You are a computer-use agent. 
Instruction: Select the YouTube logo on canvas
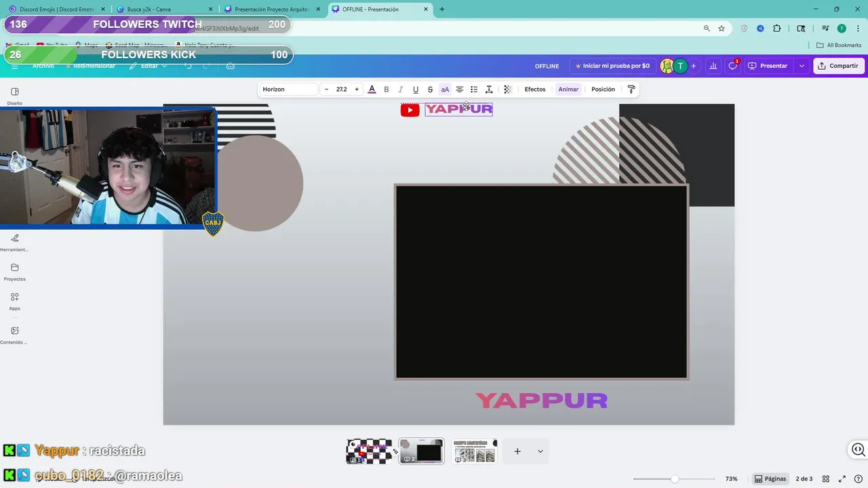point(410,110)
